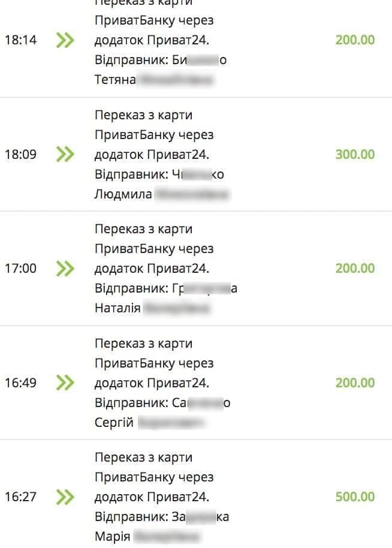Click the 200.00 amount for the 17:00 transfer

355,268
